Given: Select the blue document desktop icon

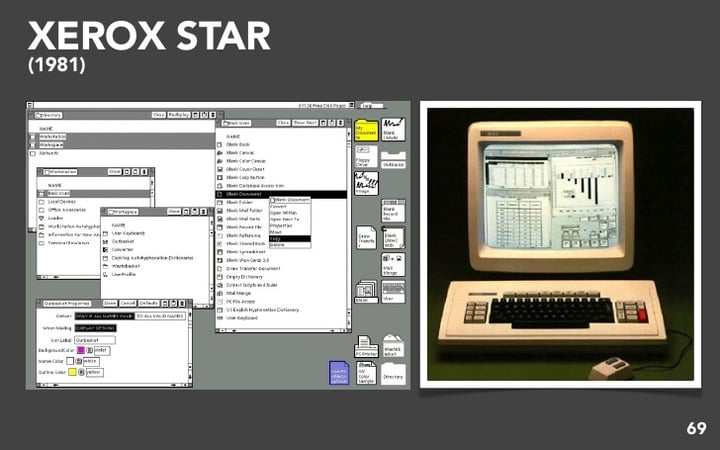Looking at the screenshot, I should (339, 373).
